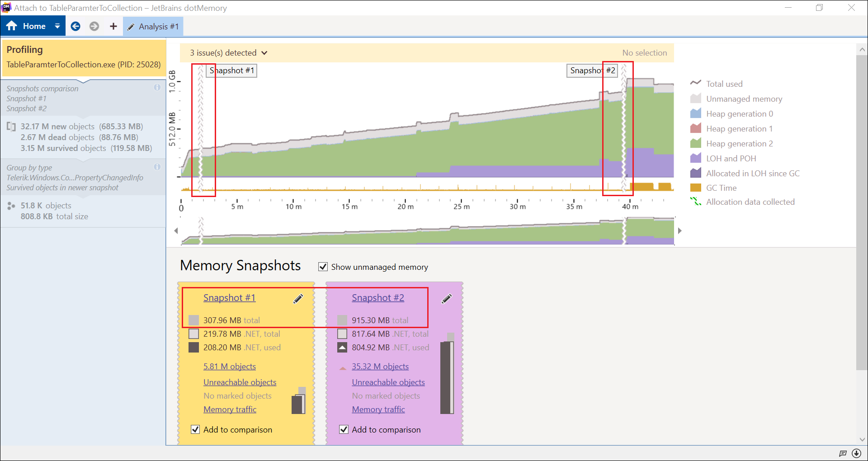The width and height of the screenshot is (868, 461).
Task: Toggle Allocated in LOH since GC legend item
Action: [745, 173]
